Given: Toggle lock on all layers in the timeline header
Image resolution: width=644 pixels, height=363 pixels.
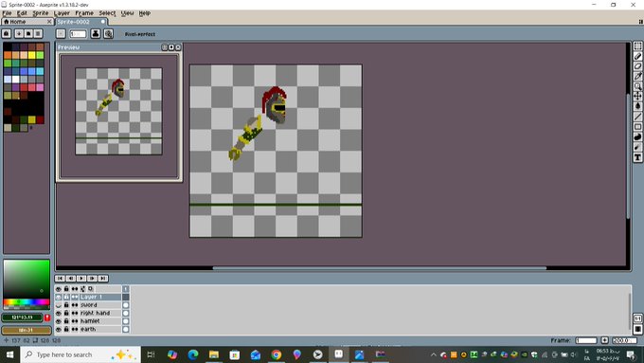Looking at the screenshot, I should coord(66,289).
